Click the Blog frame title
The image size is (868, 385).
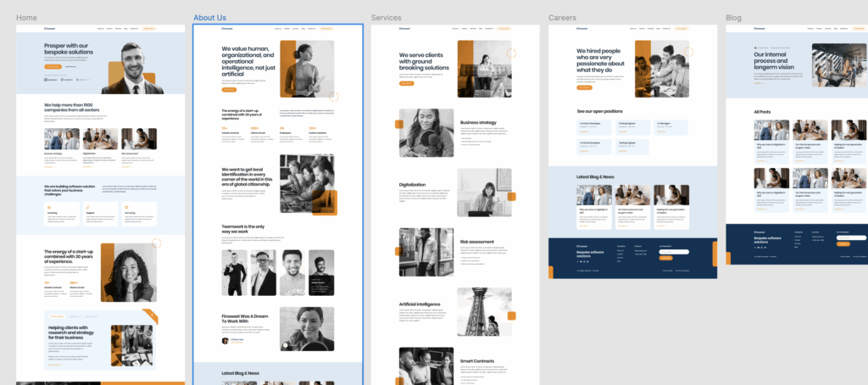[733, 18]
